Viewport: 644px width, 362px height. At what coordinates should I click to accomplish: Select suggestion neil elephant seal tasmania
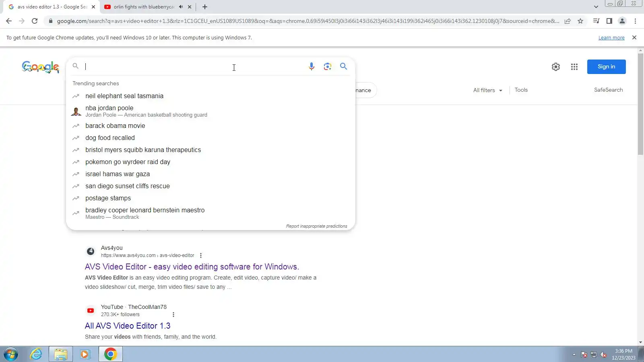211,96
